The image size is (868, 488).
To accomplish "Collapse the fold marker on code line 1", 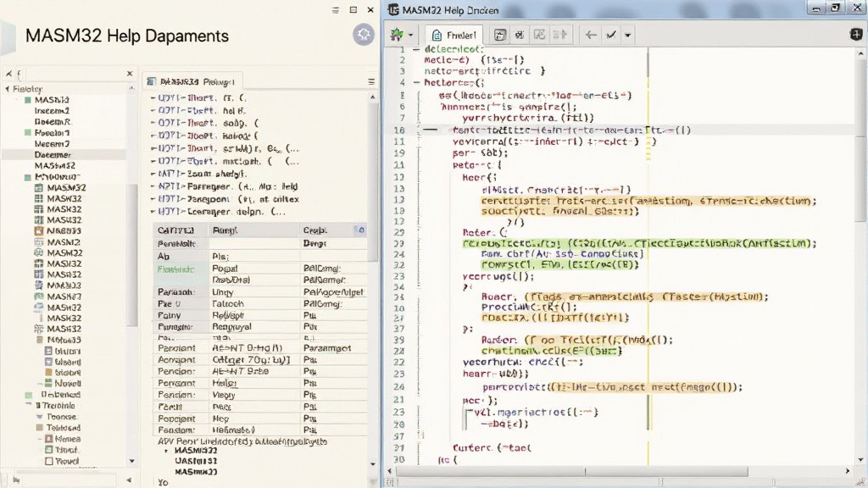I will coord(416,49).
